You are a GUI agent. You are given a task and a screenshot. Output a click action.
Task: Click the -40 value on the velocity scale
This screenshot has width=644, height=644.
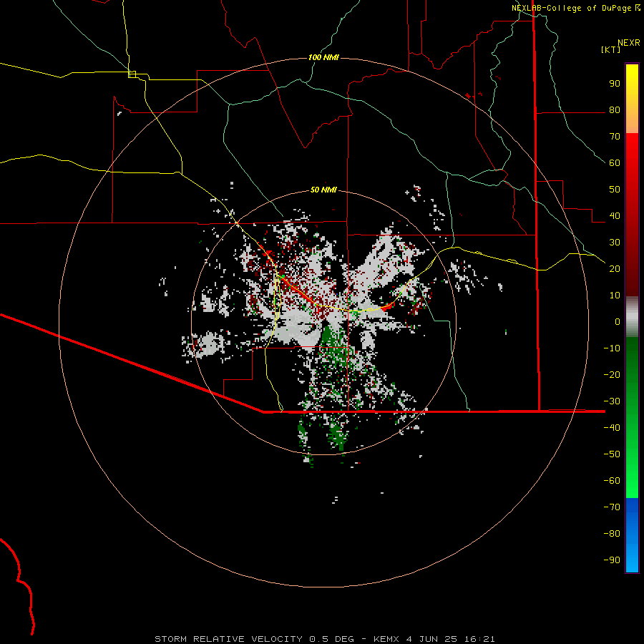pyautogui.click(x=612, y=428)
